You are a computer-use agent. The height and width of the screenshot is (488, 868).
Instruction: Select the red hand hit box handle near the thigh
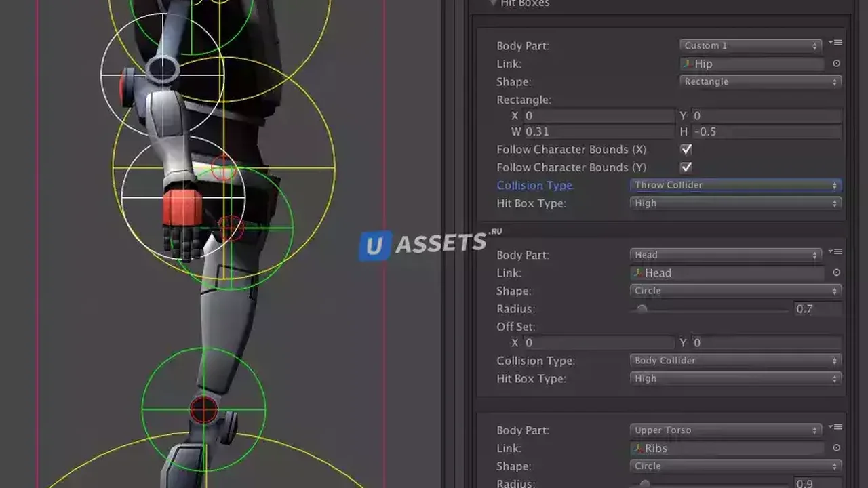(x=231, y=228)
